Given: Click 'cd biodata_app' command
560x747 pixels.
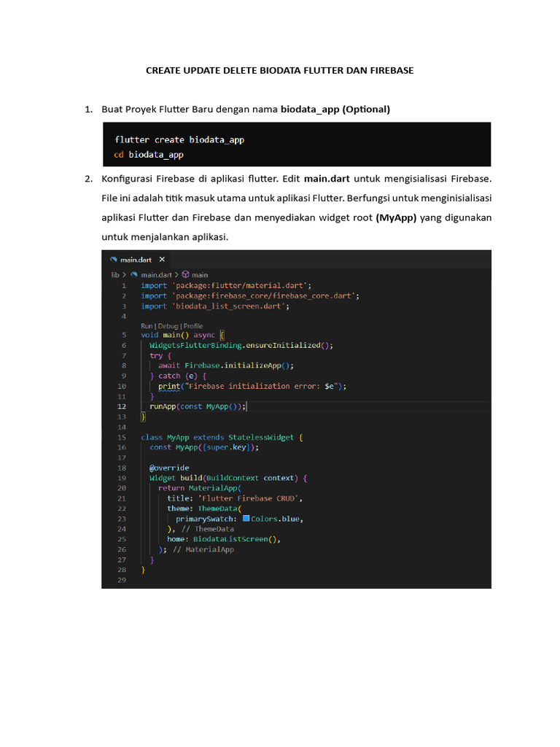Looking at the screenshot, I should click(149, 155).
